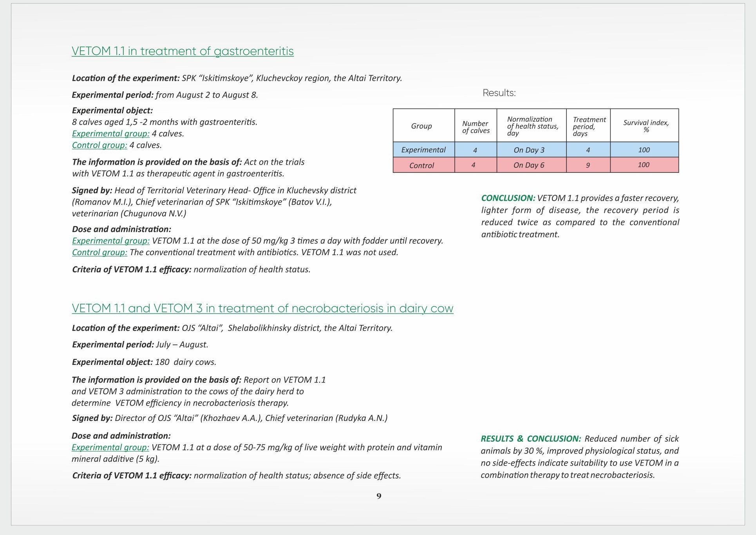Image resolution: width=756 pixels, height=535 pixels.
Task: Select the 'Number of calves' header cell
Action: pyautogui.click(x=476, y=125)
